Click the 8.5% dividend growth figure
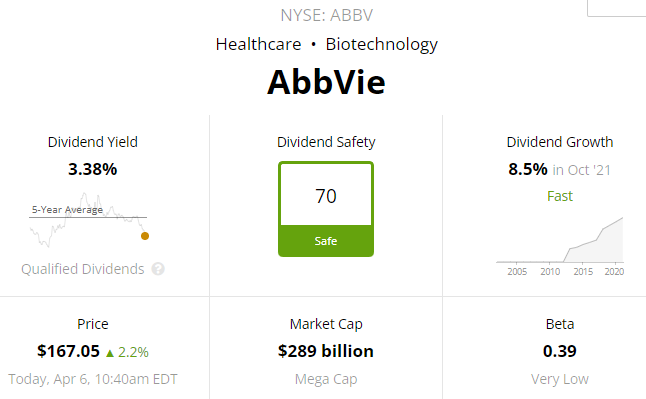 (x=528, y=169)
